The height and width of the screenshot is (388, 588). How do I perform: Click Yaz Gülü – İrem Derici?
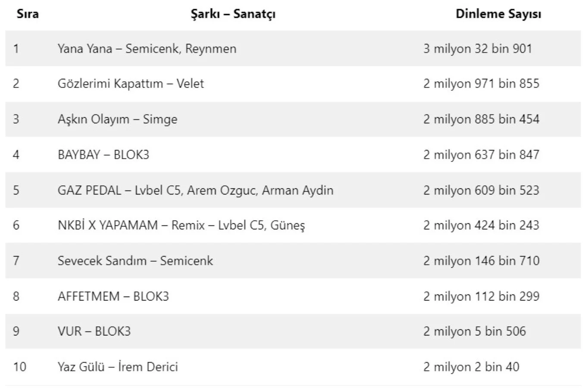(x=118, y=367)
